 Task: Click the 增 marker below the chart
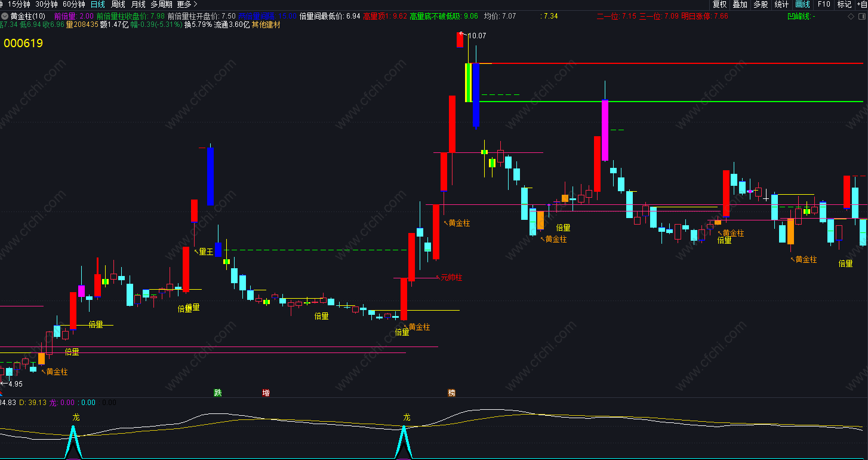pos(266,392)
